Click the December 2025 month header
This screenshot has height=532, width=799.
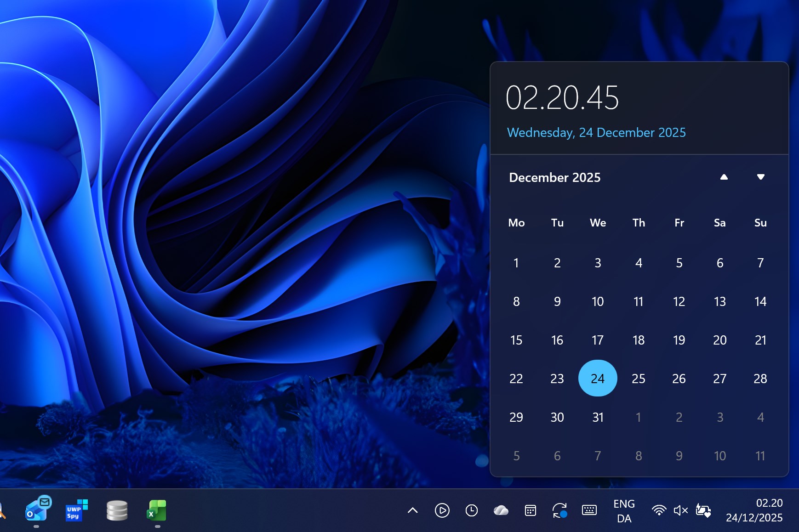point(554,177)
